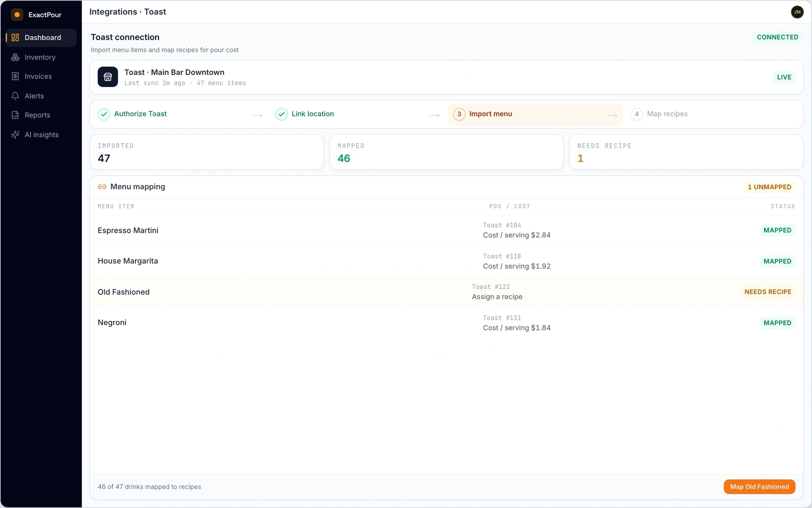Click the Invoices dollar document icon

click(15, 76)
